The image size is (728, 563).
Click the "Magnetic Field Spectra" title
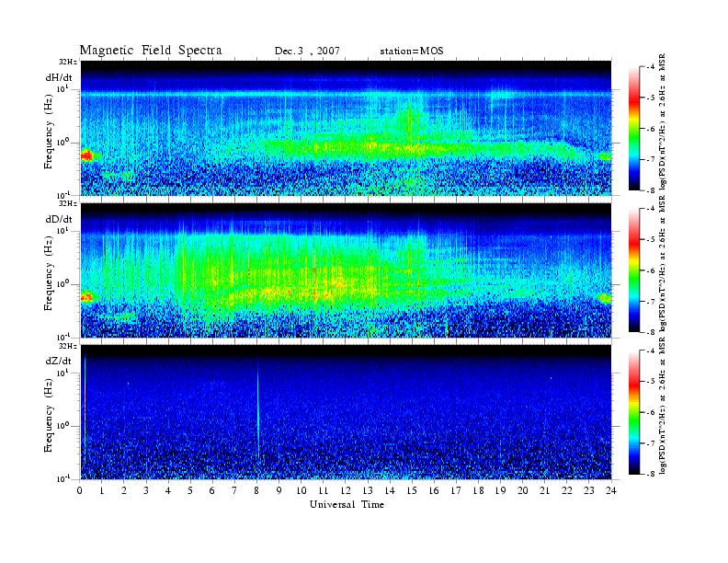(x=151, y=51)
